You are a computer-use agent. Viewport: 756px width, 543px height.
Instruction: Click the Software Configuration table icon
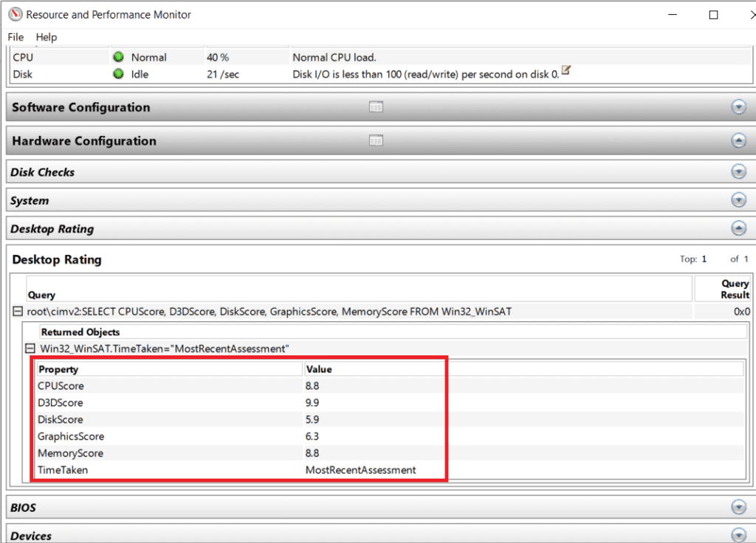click(376, 106)
